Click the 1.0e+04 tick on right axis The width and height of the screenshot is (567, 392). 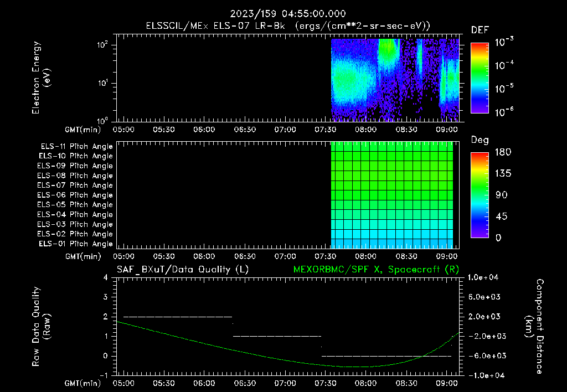point(483,277)
